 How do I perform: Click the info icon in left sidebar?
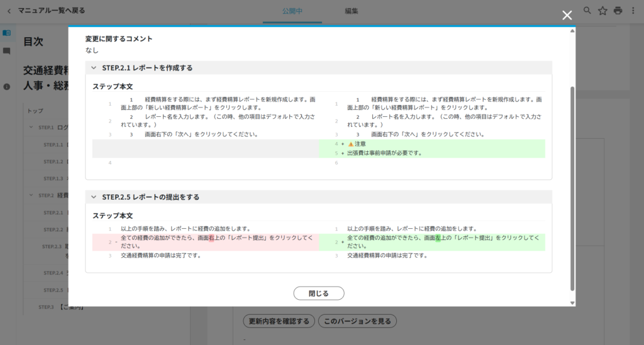click(7, 87)
